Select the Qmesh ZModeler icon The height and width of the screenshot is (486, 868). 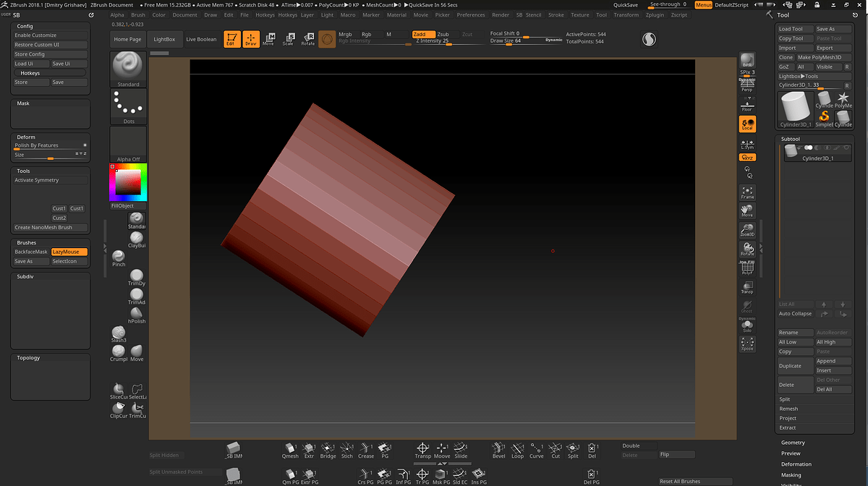click(x=290, y=451)
